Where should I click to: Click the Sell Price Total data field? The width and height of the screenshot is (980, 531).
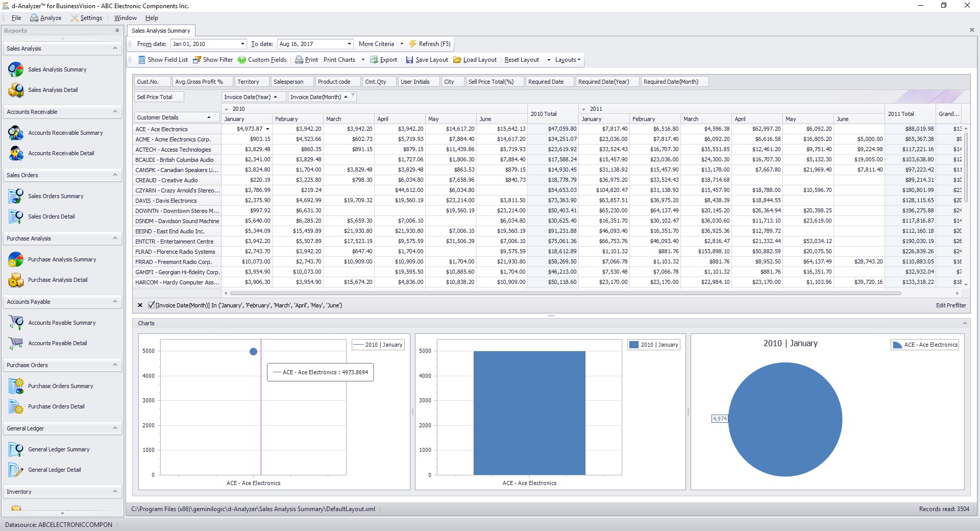(x=159, y=97)
